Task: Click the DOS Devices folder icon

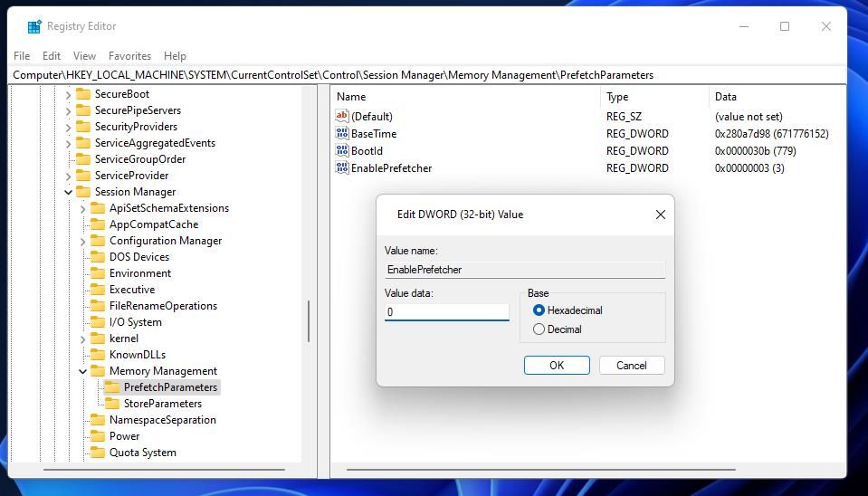Action: (x=98, y=257)
